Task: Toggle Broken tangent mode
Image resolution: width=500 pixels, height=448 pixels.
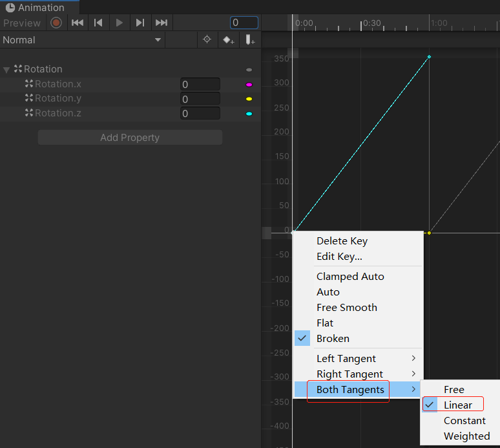Action: (333, 338)
